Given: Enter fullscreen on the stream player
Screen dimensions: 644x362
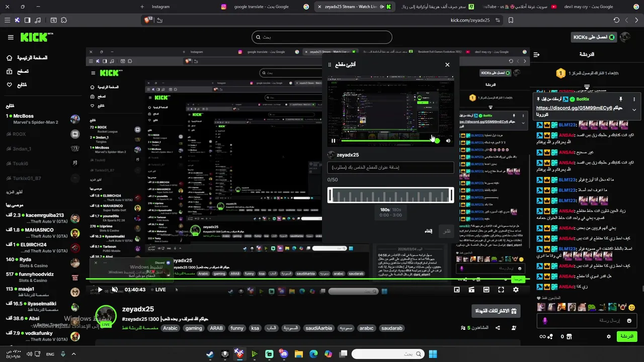Looking at the screenshot, I should (501, 290).
